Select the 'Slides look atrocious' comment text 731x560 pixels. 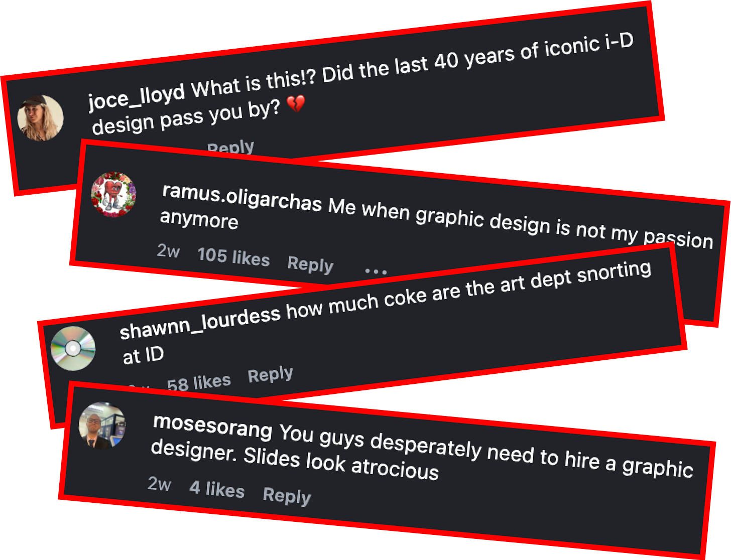click(x=341, y=465)
